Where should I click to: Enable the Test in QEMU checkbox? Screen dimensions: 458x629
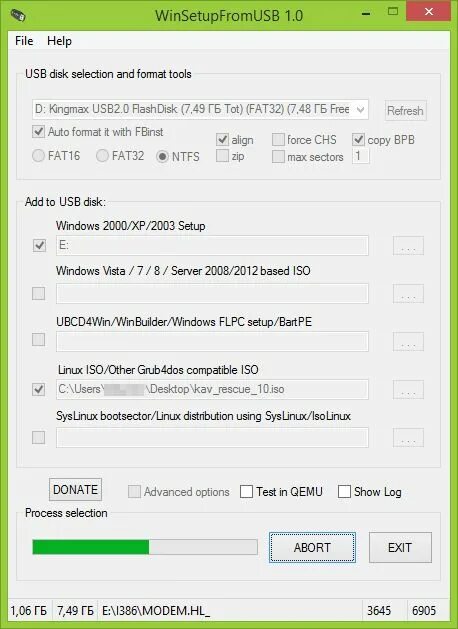[246, 491]
